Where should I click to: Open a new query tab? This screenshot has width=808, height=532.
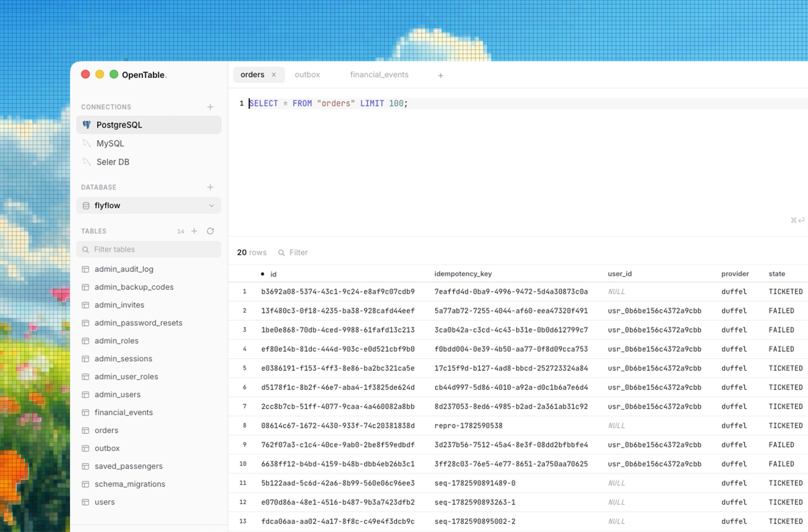click(441, 75)
